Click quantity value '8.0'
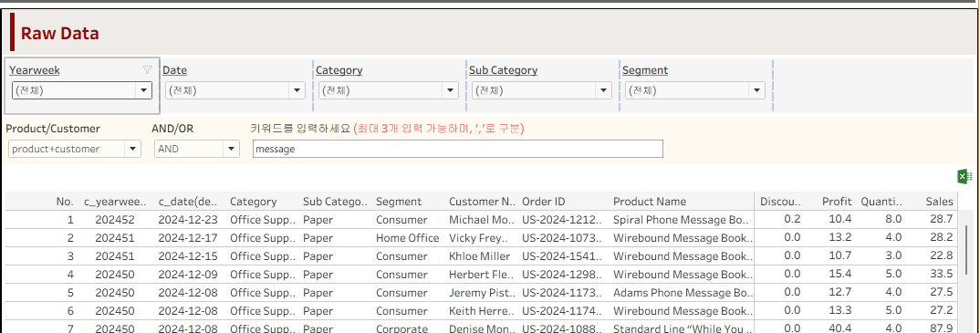The height and width of the screenshot is (333, 980). [893, 220]
